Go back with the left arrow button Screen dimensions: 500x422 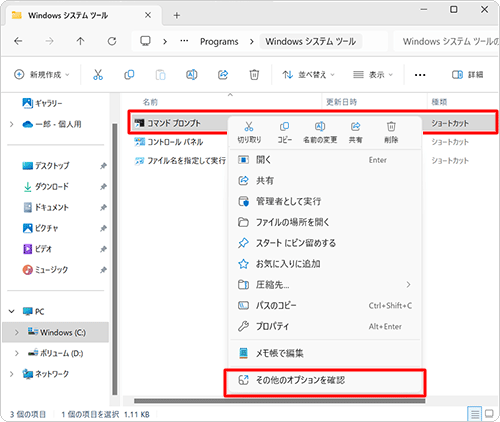click(x=18, y=41)
